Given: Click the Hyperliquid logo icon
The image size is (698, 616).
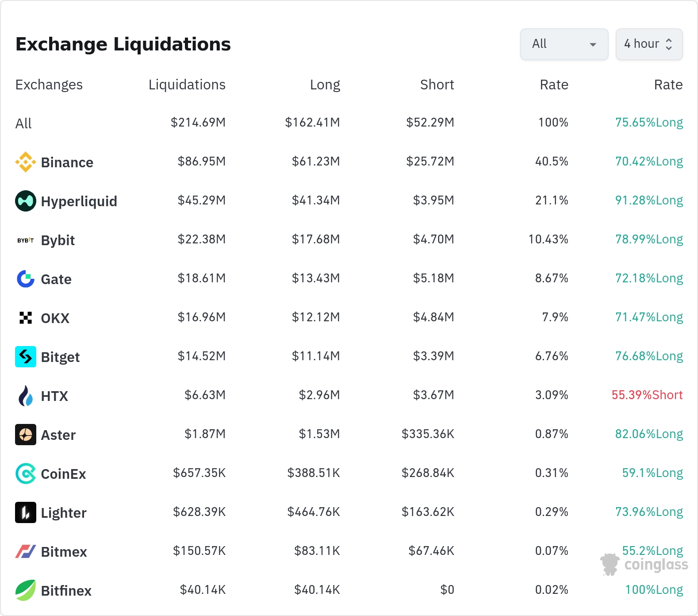Looking at the screenshot, I should coord(26,201).
